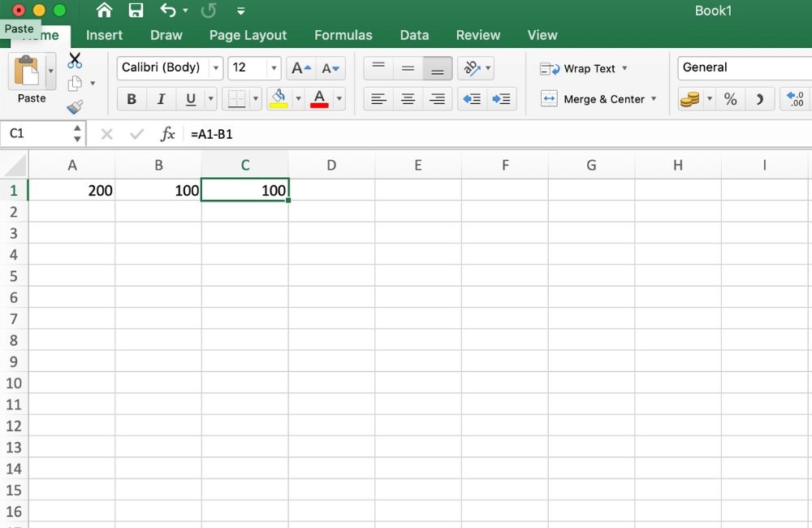Open the Review tab
The height and width of the screenshot is (528, 812).
478,35
